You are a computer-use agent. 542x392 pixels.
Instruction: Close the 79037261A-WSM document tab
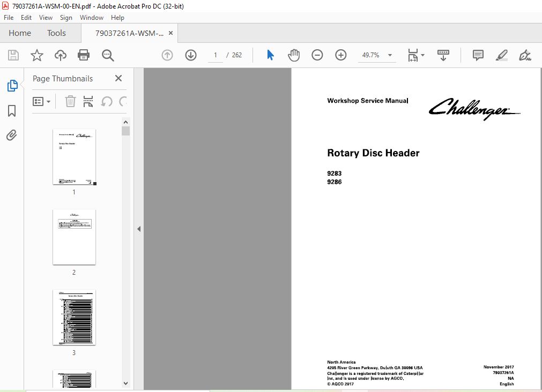pos(171,33)
